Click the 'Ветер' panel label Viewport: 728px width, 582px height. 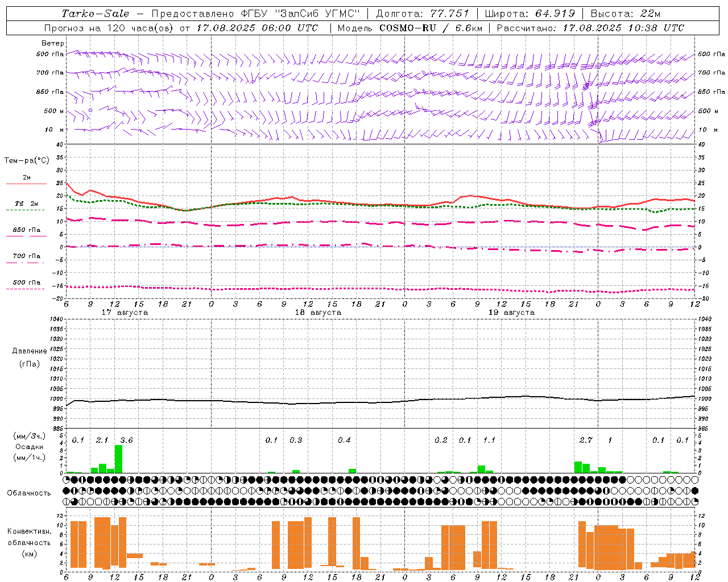tap(53, 43)
